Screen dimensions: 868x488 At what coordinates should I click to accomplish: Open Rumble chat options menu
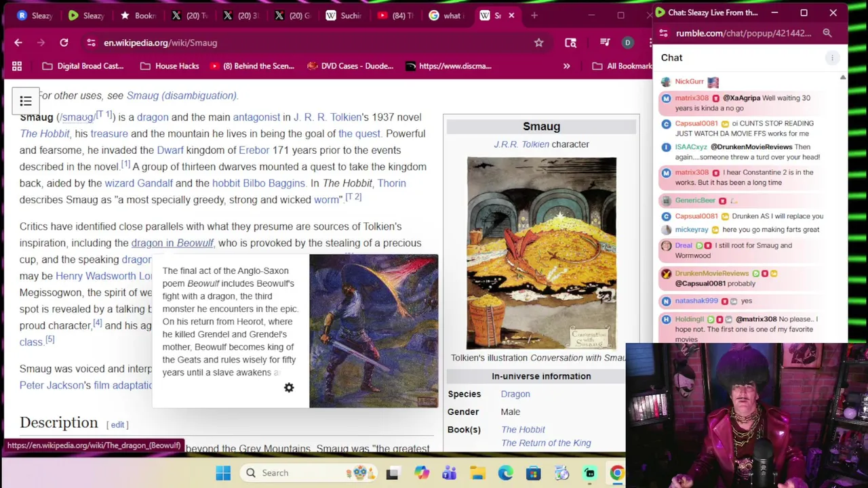pyautogui.click(x=832, y=58)
